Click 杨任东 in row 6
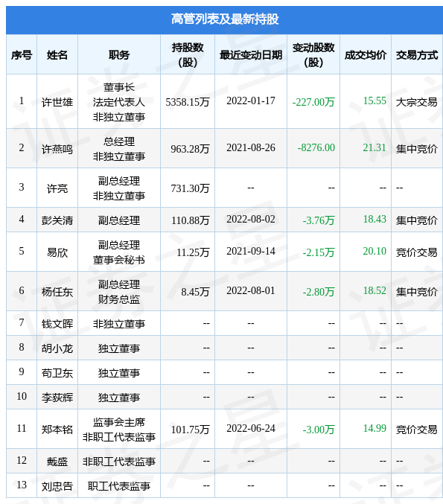Screen dimensions: 443x504 tap(57, 292)
